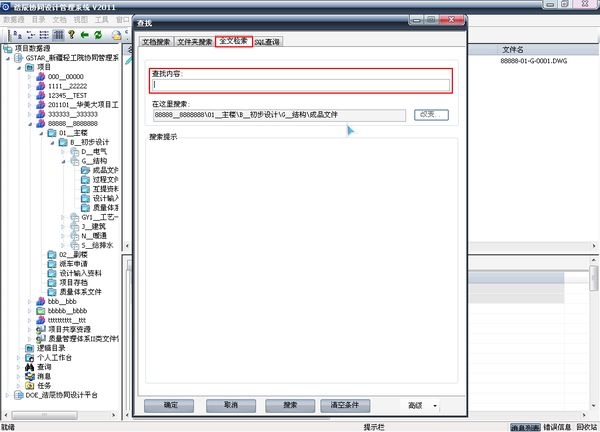Collapse the 01__主楼 tree node

[x=40, y=132]
